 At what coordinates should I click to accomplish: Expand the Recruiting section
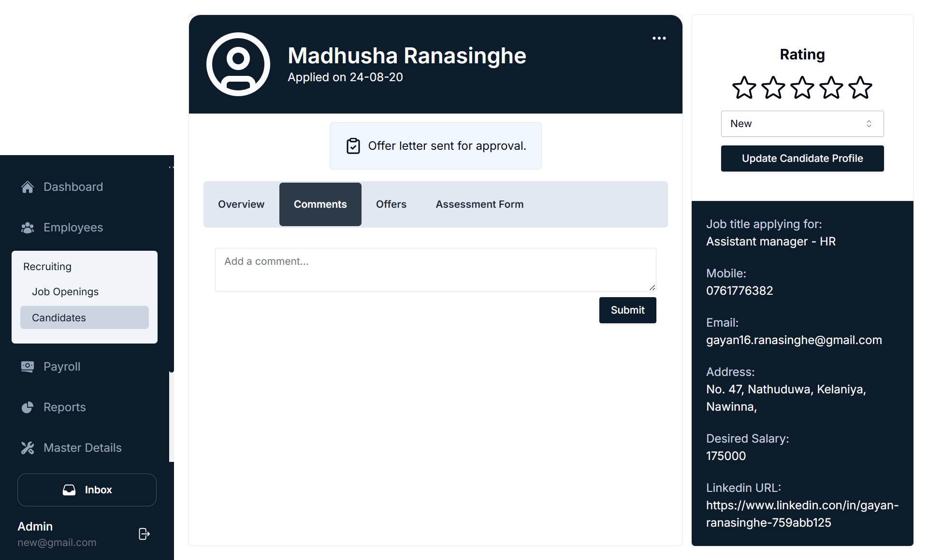[47, 266]
